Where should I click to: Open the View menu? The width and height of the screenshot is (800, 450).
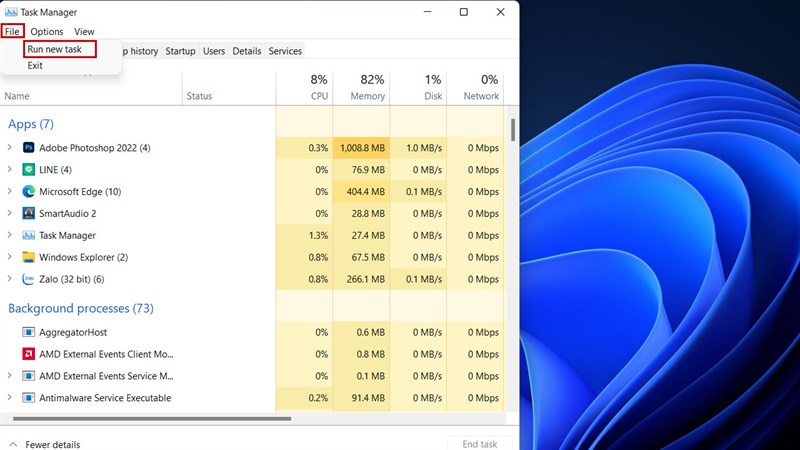click(x=84, y=32)
